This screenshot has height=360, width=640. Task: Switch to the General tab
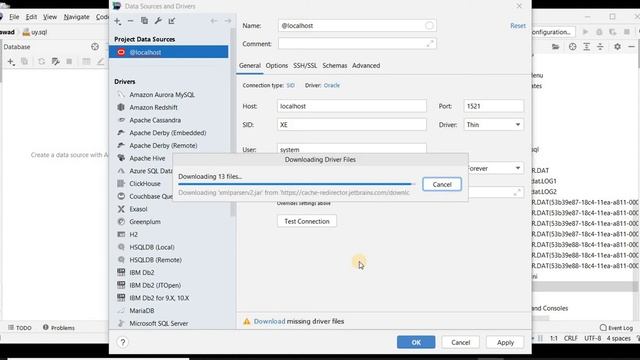[249, 65]
